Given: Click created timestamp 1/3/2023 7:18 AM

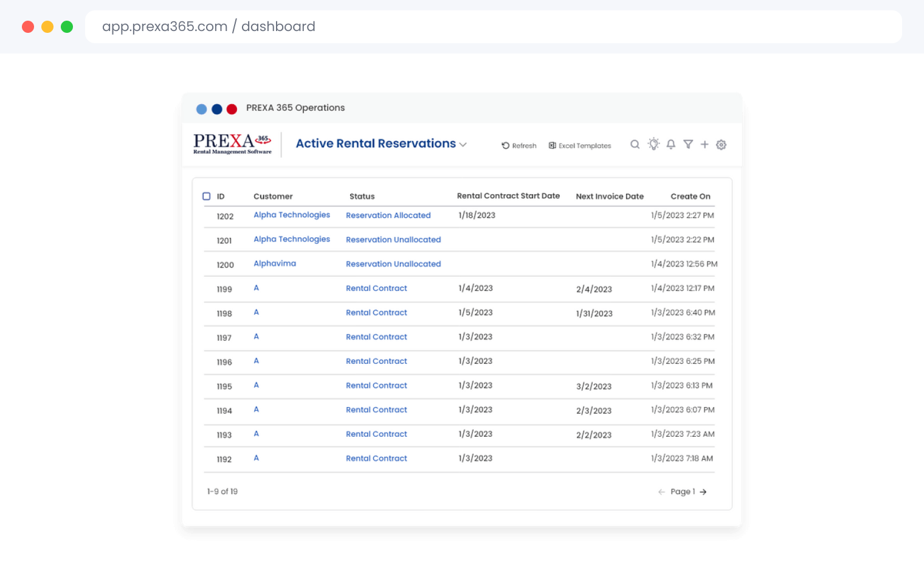Looking at the screenshot, I should (682, 459).
